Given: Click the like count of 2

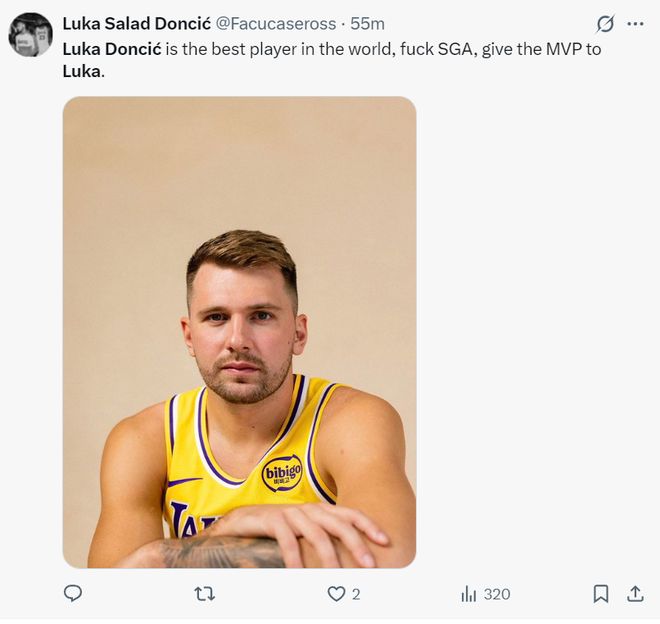Looking at the screenshot, I should (x=356, y=594).
